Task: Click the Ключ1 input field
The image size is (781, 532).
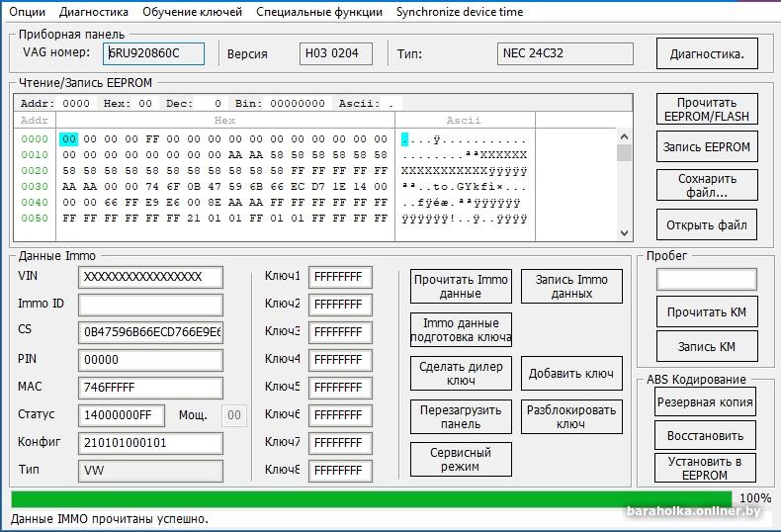Action: 340,277
